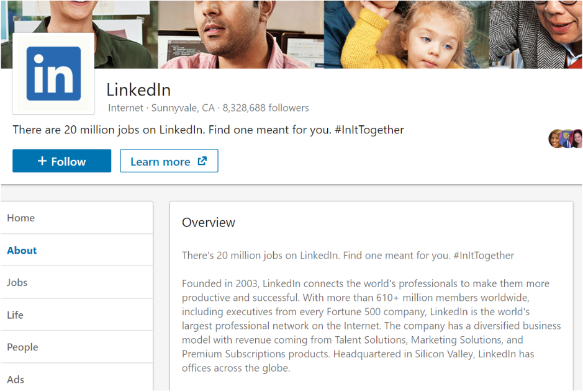Click the LinkedIn company name heading
583x392 pixels.
coord(138,90)
